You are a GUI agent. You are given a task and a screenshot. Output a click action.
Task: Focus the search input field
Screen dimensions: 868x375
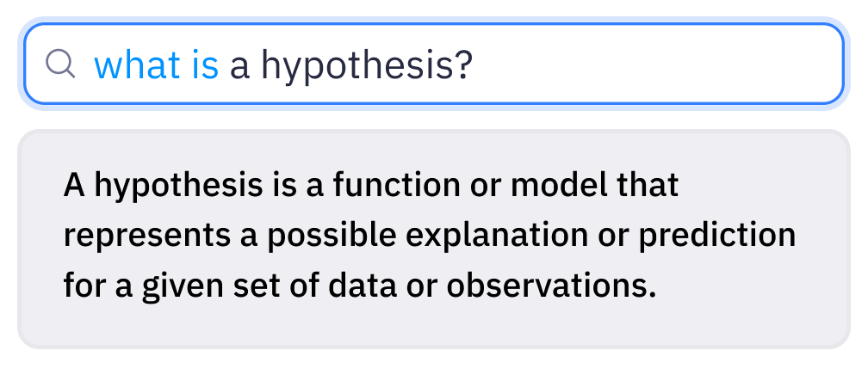[434, 64]
